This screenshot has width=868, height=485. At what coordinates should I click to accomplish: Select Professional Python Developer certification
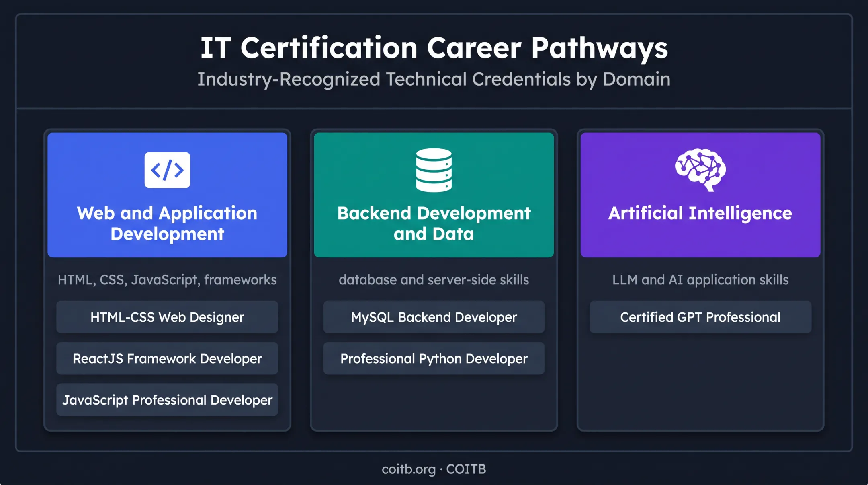[434, 358]
